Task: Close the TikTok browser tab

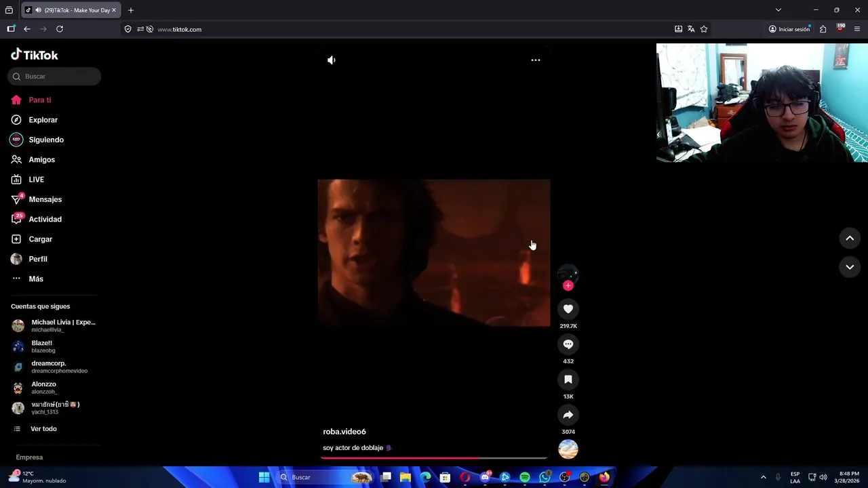Action: [114, 10]
